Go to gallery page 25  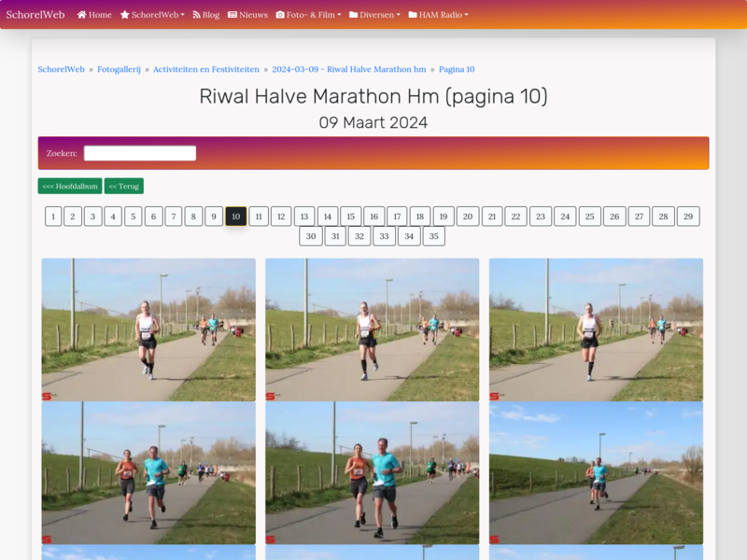click(x=590, y=217)
